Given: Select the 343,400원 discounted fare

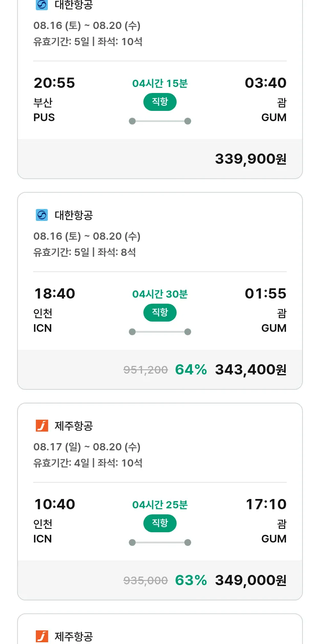Looking at the screenshot, I should tap(250, 369).
